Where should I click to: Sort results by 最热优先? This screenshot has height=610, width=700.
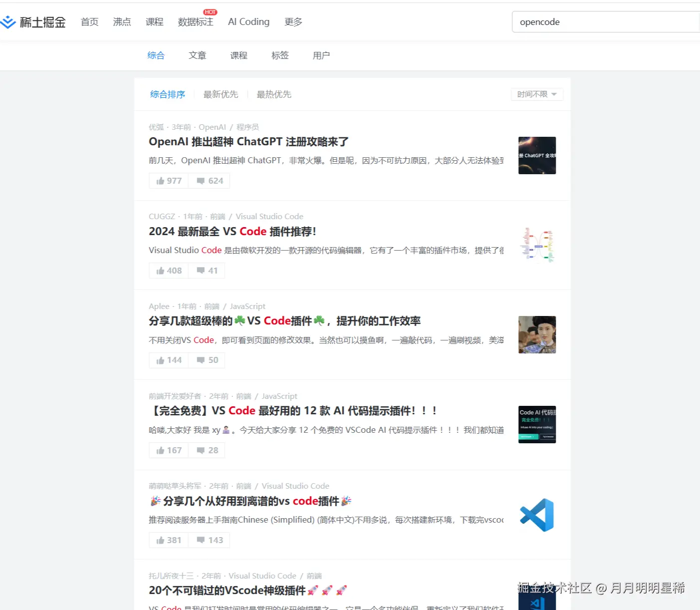point(274,94)
